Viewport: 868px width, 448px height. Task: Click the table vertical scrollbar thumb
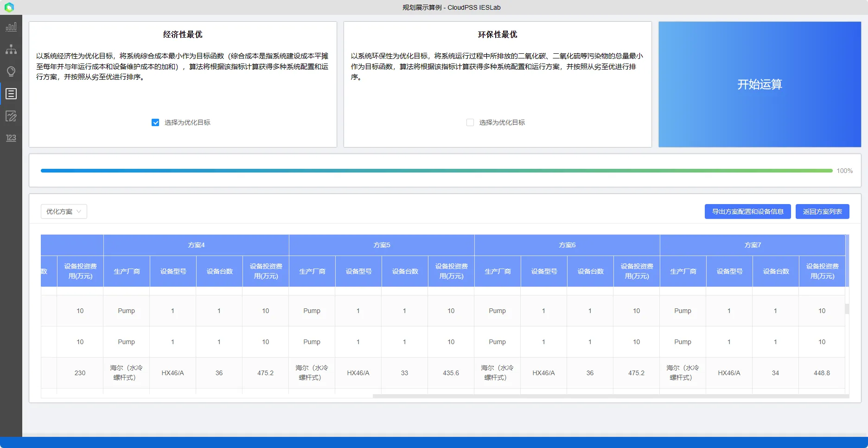(847, 309)
